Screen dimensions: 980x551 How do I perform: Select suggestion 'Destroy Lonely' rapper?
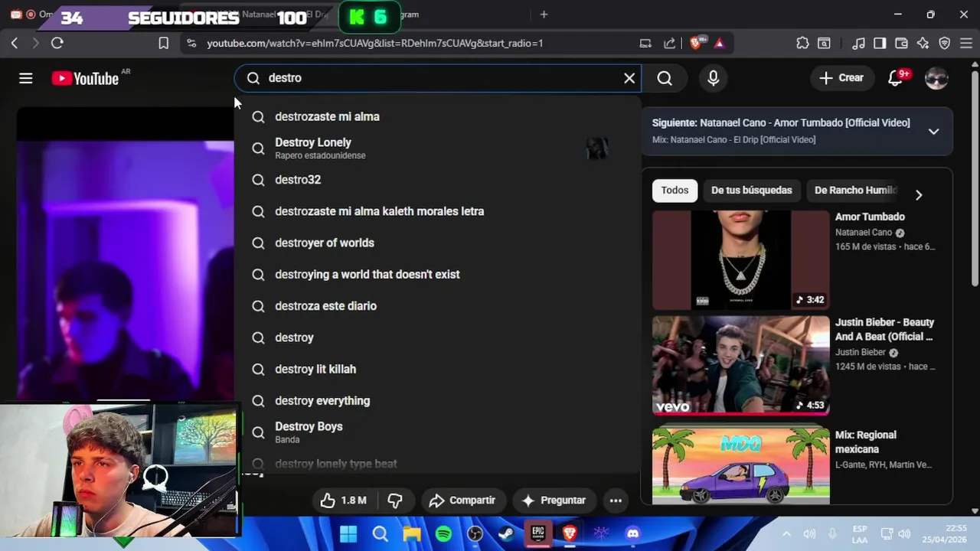click(437, 148)
